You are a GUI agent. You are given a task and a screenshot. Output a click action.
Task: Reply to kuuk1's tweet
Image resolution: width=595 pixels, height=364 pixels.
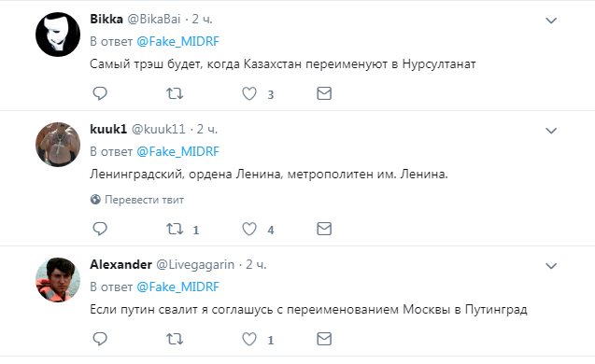[100, 229]
